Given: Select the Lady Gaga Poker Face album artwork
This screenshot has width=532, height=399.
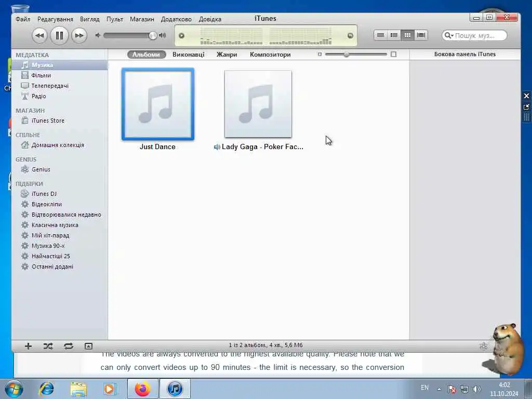Looking at the screenshot, I should click(258, 104).
